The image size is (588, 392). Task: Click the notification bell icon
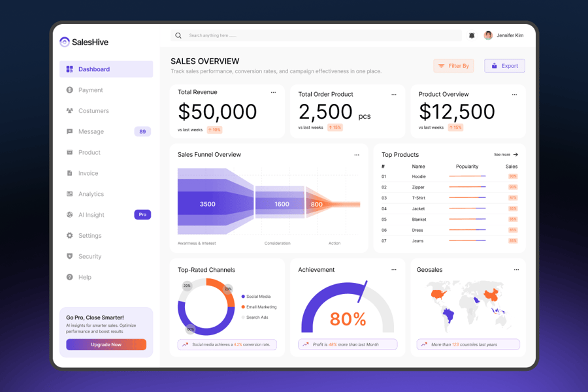pyautogui.click(x=472, y=35)
